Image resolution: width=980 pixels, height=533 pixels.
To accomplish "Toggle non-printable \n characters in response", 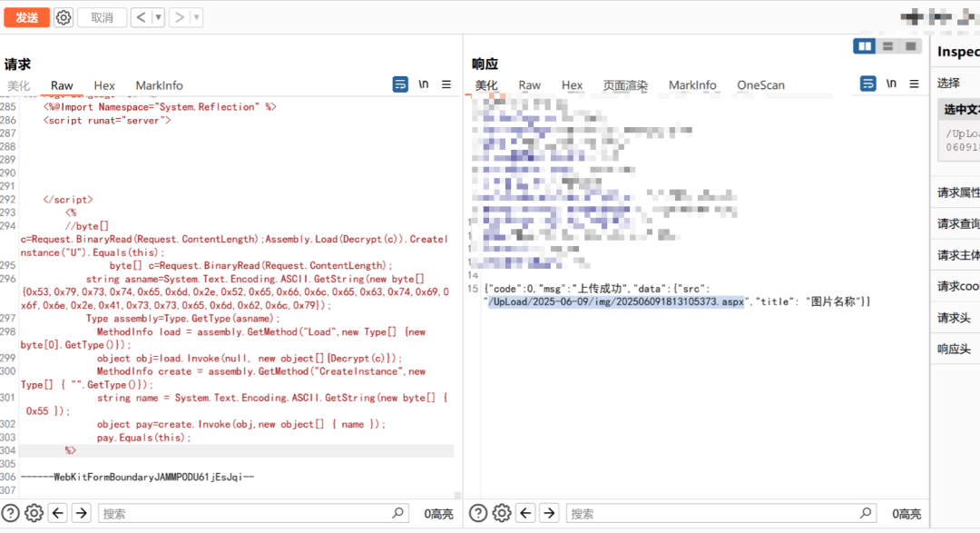I will (891, 84).
